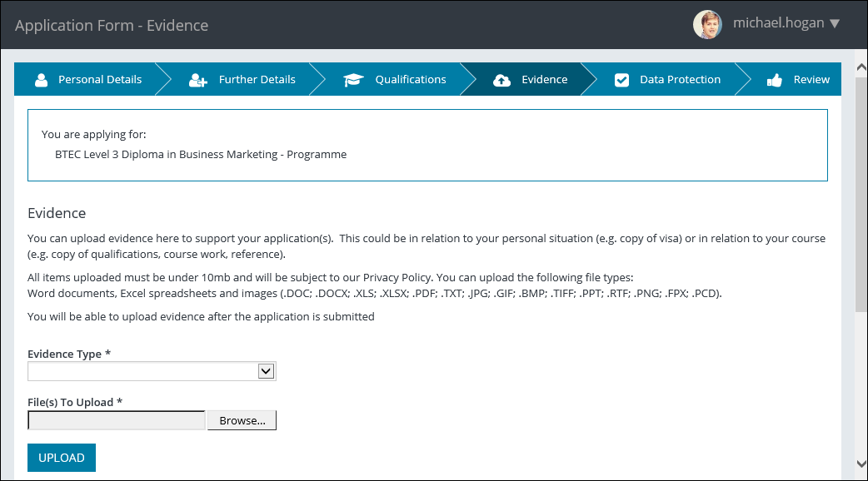Viewport: 868px width, 481px height.
Task: Select the add-user icon for Further Details
Action: point(197,79)
